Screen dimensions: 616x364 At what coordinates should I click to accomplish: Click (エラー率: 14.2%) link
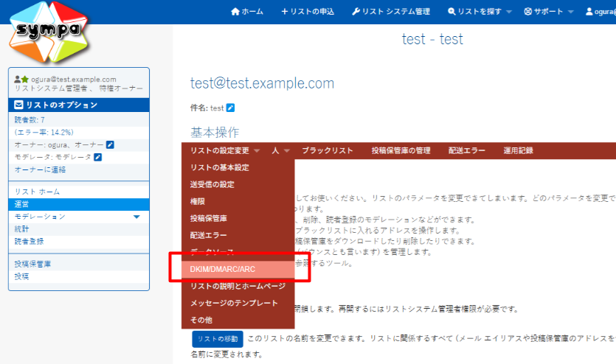44,133
